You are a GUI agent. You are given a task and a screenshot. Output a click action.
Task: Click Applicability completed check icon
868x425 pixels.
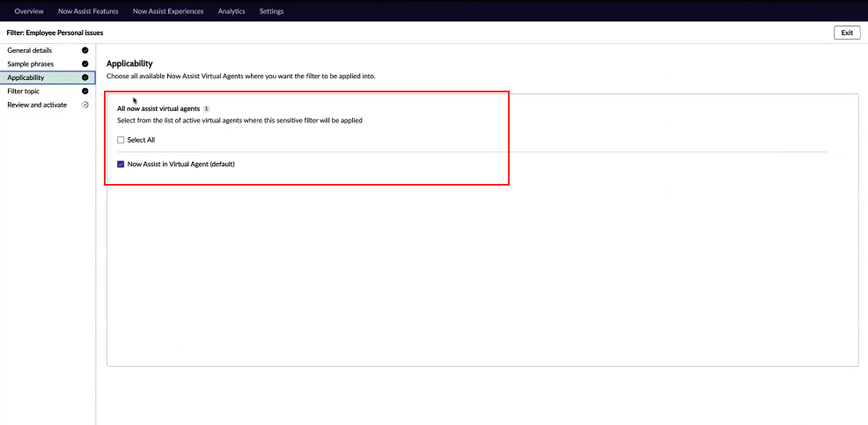coord(85,77)
